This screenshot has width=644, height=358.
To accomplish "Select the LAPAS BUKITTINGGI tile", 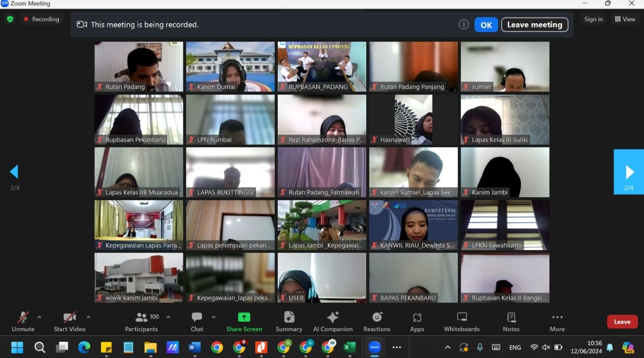I will point(231,172).
